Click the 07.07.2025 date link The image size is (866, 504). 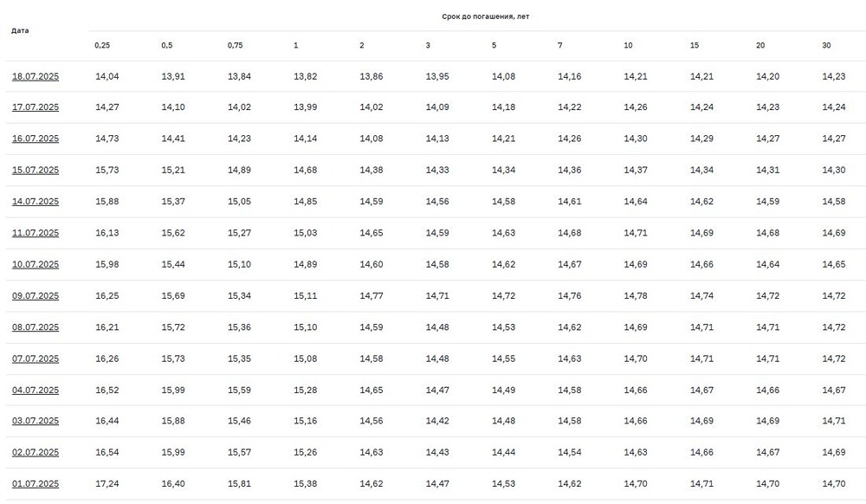[x=36, y=359]
